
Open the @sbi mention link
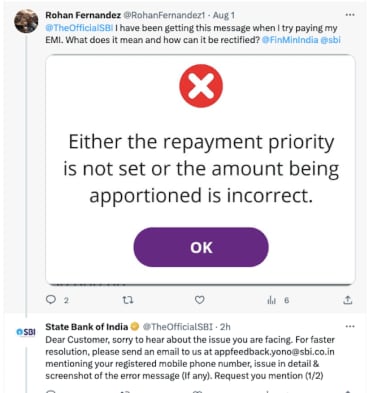[x=330, y=40]
